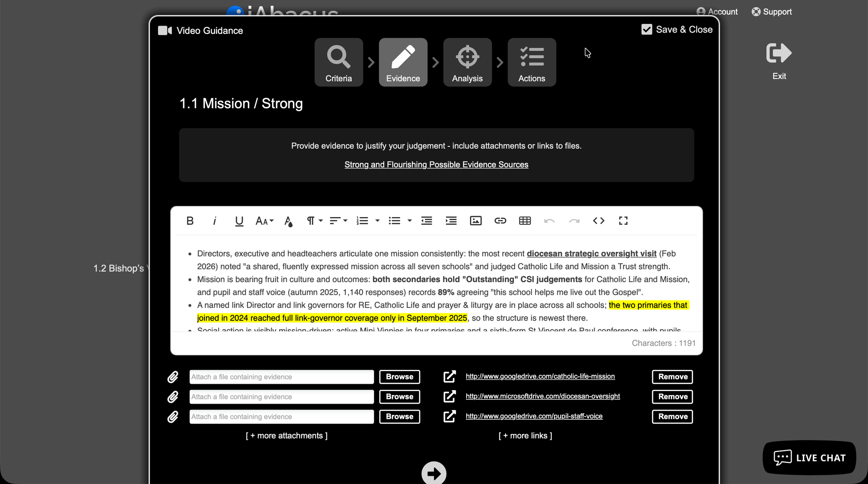This screenshot has width=868, height=484.
Task: Open the text alignment dropdown
Action: click(339, 221)
